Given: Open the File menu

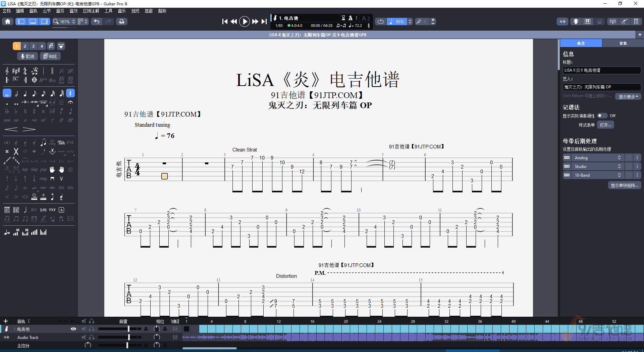Looking at the screenshot, I should [x=7, y=11].
